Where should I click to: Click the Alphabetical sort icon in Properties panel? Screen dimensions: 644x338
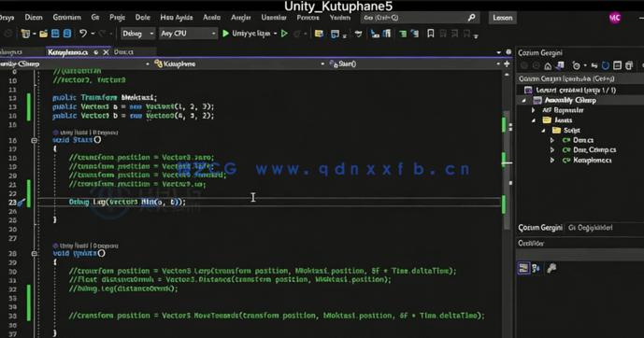tap(536, 268)
